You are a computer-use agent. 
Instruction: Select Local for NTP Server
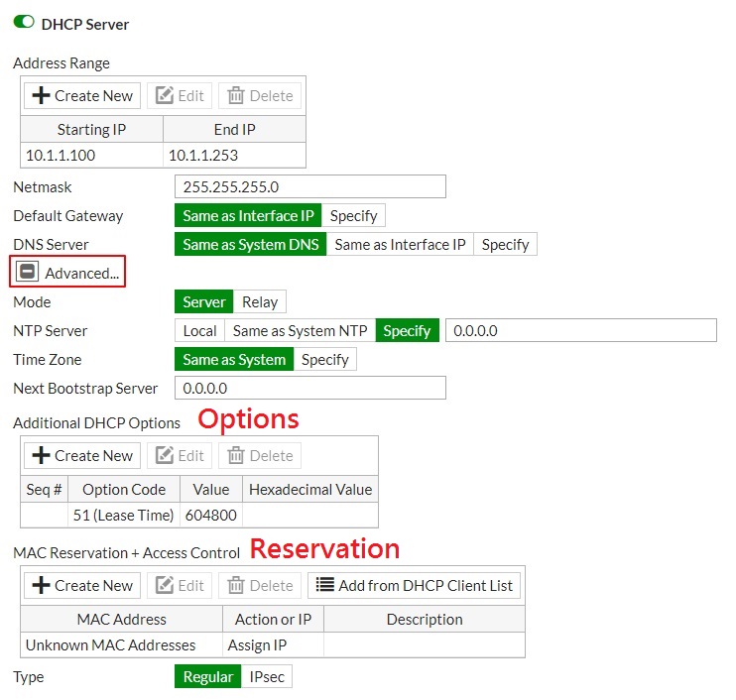point(199,330)
